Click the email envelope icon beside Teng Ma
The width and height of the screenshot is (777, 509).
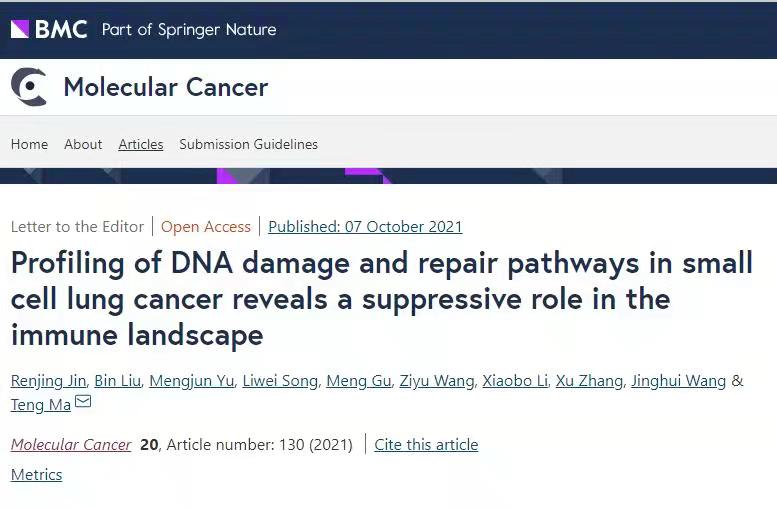(83, 401)
